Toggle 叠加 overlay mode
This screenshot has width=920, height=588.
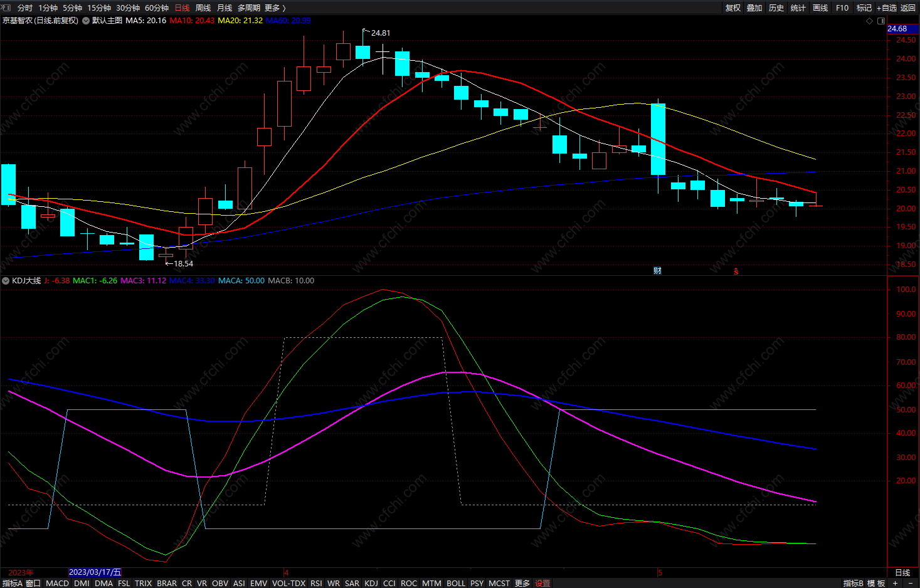click(754, 8)
